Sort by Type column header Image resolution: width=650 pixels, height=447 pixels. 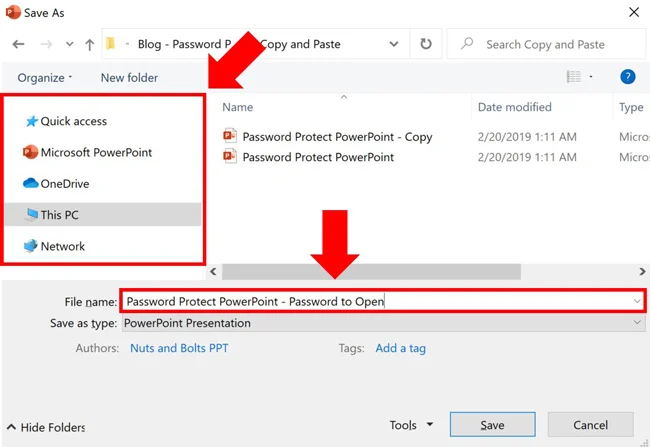pyautogui.click(x=631, y=107)
